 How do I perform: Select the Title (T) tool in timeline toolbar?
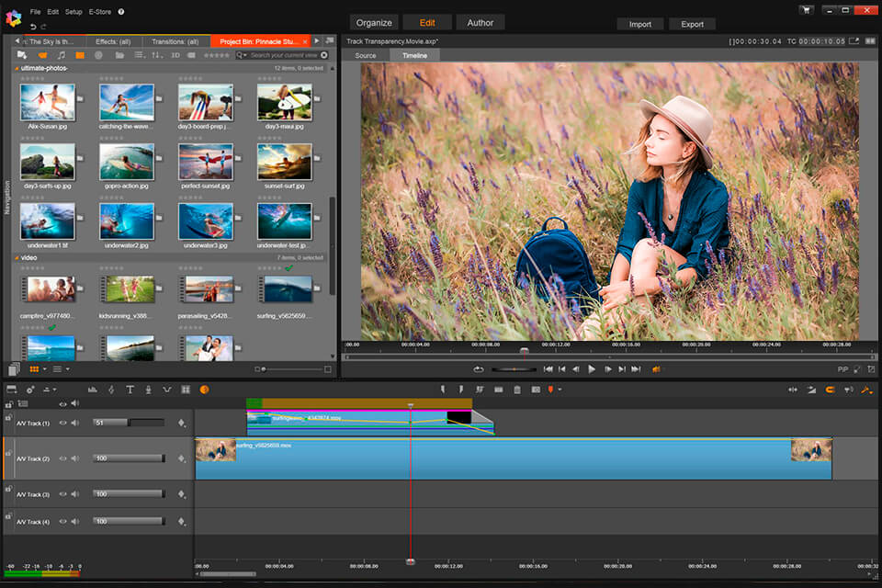pyautogui.click(x=130, y=390)
